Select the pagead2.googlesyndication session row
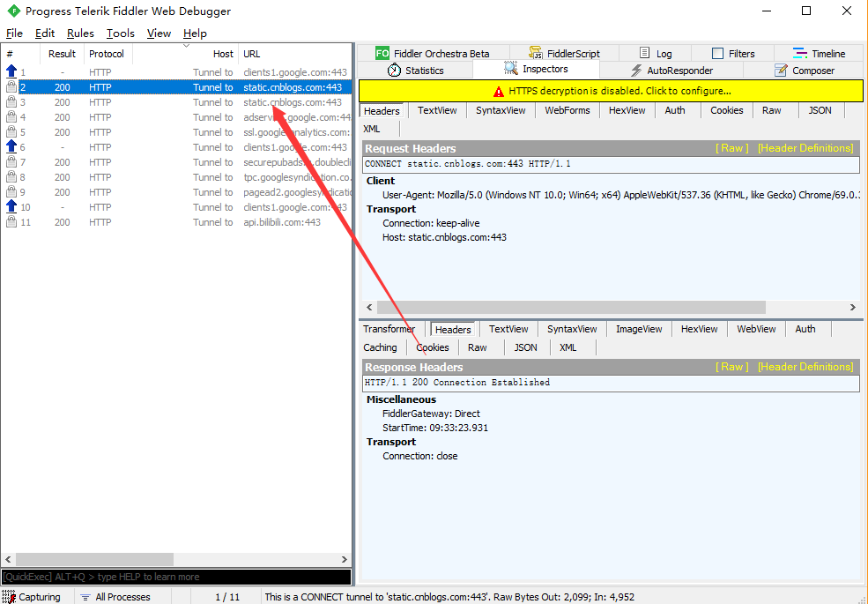The width and height of the screenshot is (868, 604). pyautogui.click(x=176, y=192)
